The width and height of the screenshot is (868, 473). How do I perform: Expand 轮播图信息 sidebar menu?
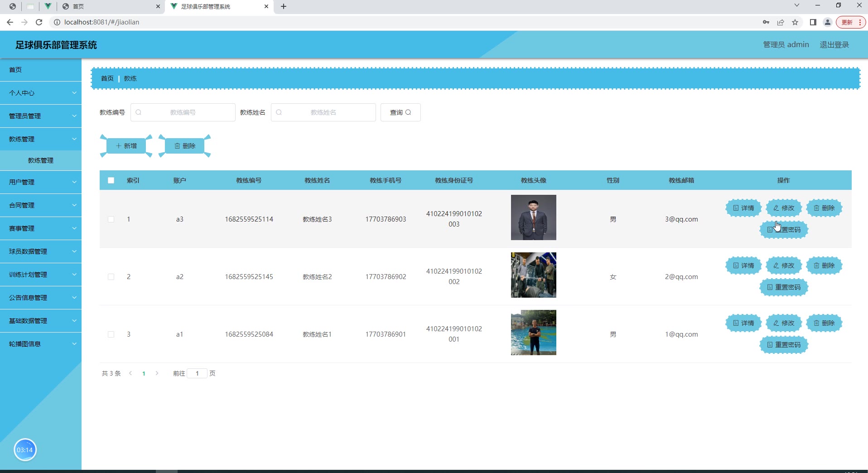(41, 344)
